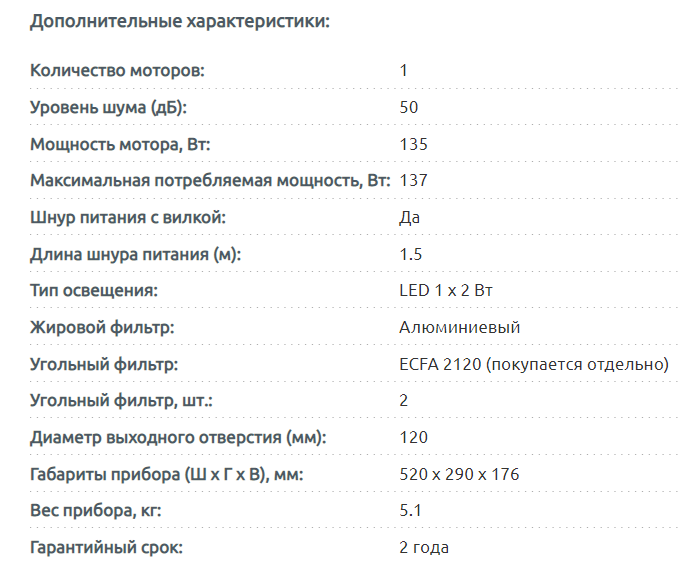Screen dimensions: 680x579
Task: Select the motor power value 135
Action: [x=413, y=144]
